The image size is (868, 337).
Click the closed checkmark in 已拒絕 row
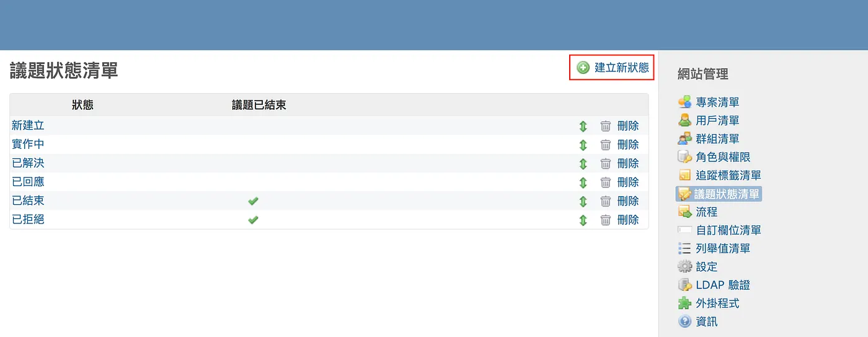(x=253, y=220)
